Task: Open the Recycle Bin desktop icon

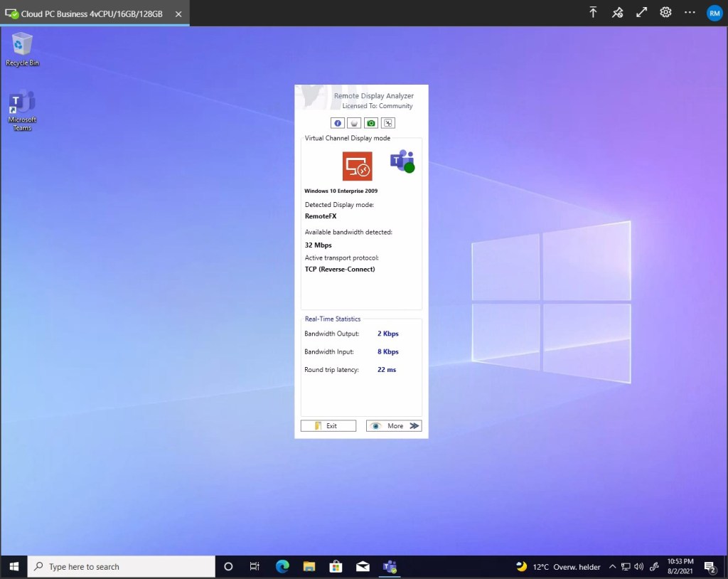Action: click(22, 49)
